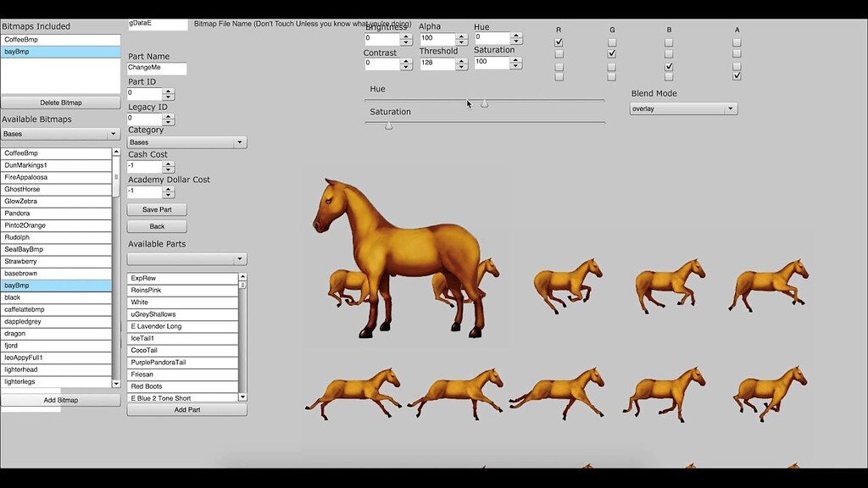Enable the top R channel checkbox
This screenshot has height=488, width=868.
click(558, 41)
